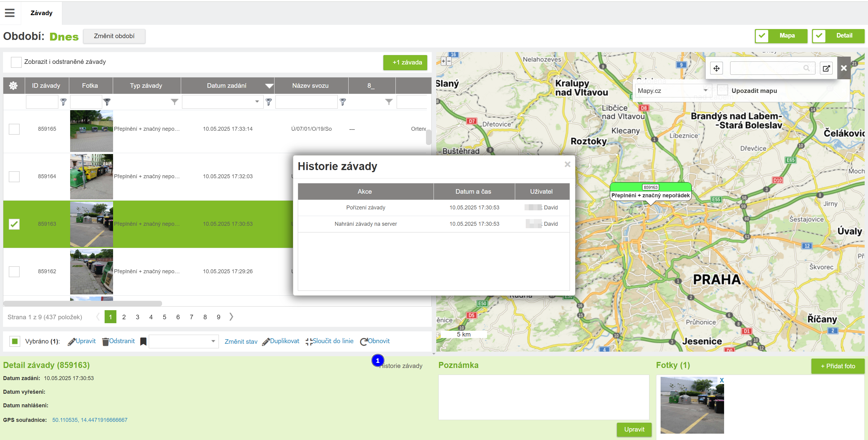Click Sloučit do linie merge icon
868x440 pixels.
[309, 342]
